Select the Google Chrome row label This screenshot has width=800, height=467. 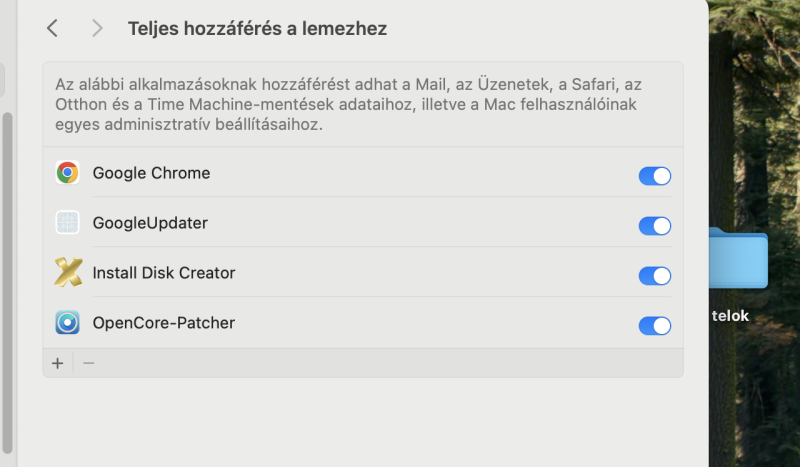(151, 173)
